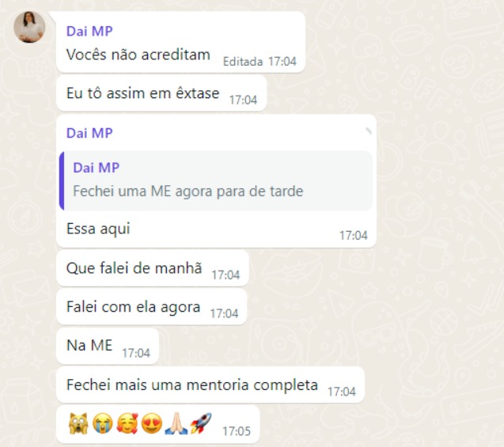The height and width of the screenshot is (447, 504).
Task: Click the Dai MP sender name above the reply
Action: coord(89,133)
